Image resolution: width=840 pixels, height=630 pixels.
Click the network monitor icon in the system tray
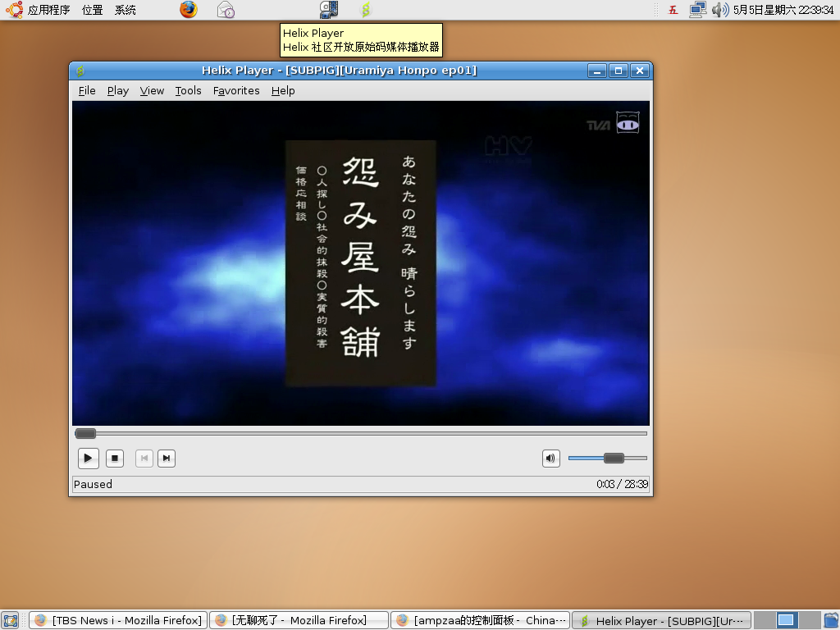[x=700, y=10]
